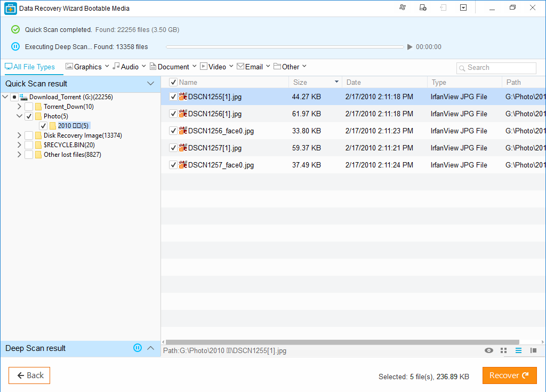546x392 pixels.
Task: Click the DSCN1257[1].jpg file icon
Action: tap(183, 148)
